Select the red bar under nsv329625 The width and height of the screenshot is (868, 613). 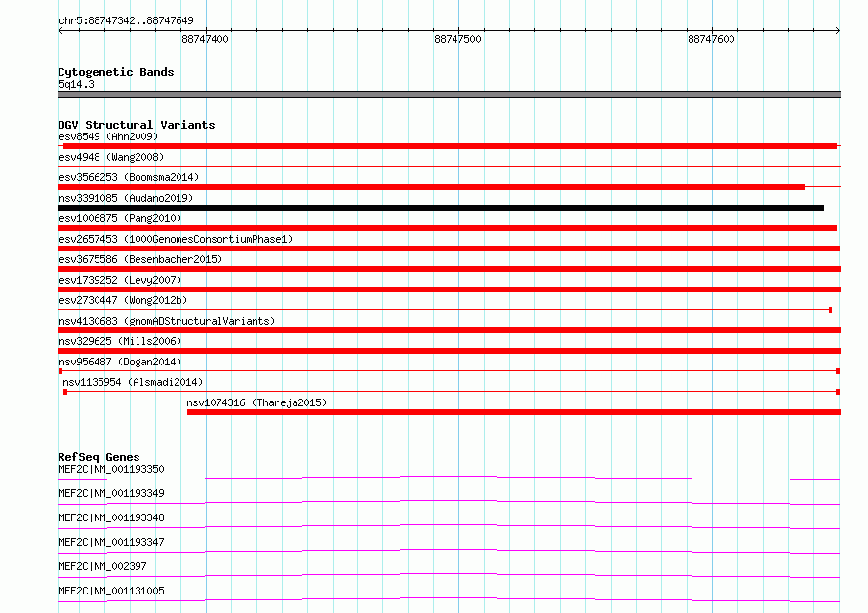pyautogui.click(x=449, y=351)
